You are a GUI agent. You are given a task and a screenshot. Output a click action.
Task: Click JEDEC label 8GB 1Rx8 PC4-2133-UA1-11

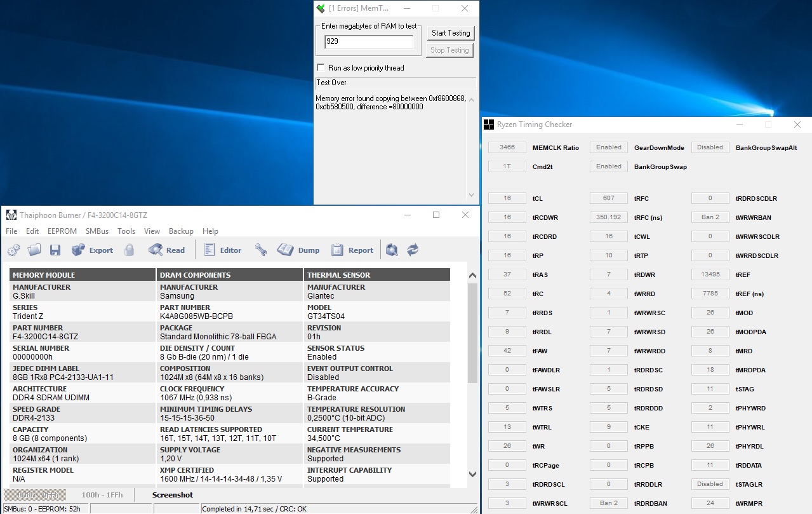(x=63, y=377)
